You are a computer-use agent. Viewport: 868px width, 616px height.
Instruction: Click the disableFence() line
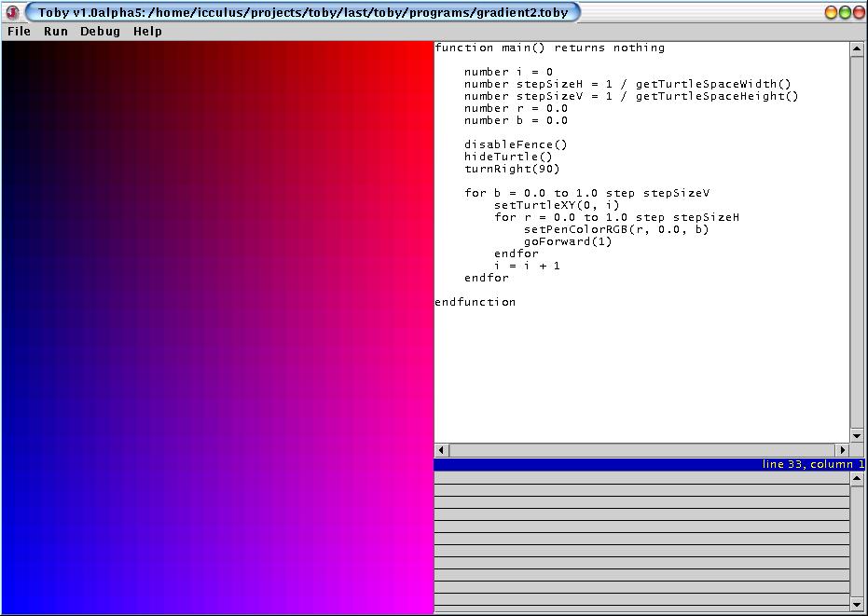pyautogui.click(x=516, y=145)
